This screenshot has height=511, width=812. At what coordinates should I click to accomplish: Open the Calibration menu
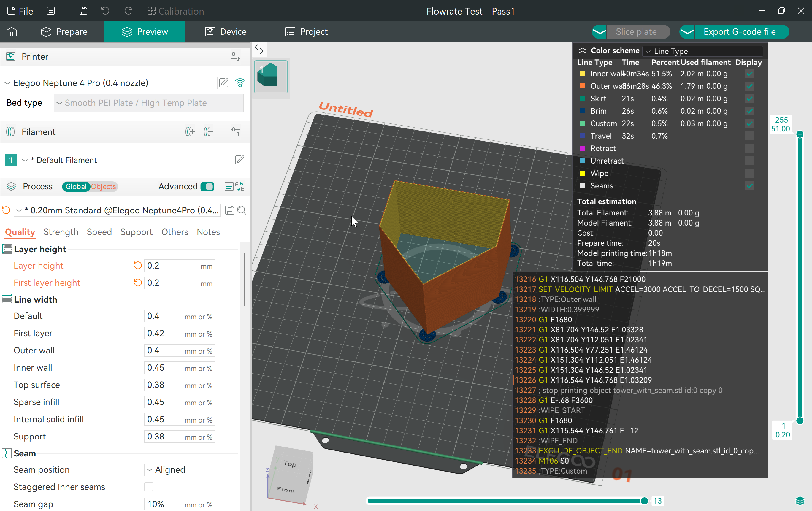click(x=176, y=11)
